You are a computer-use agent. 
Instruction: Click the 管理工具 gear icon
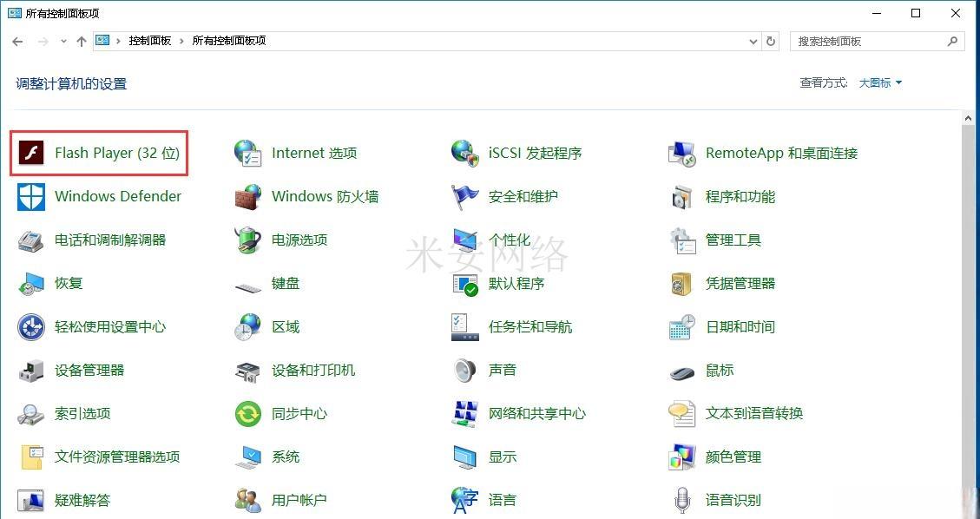(x=682, y=240)
